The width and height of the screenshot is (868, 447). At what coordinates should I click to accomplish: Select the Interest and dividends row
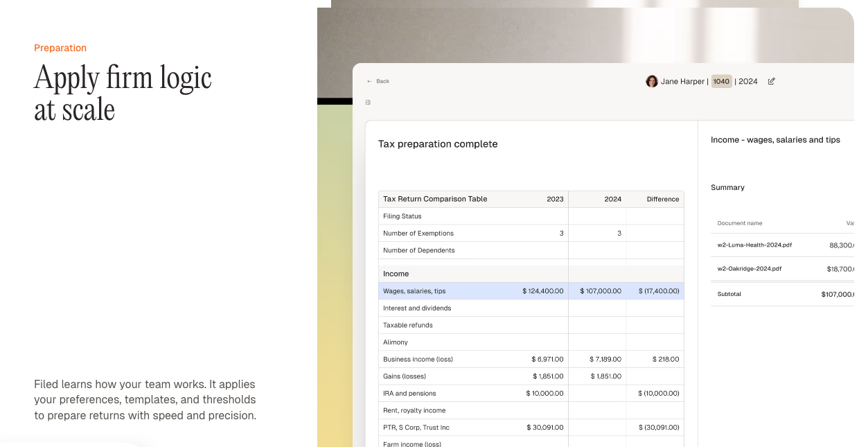(x=531, y=308)
